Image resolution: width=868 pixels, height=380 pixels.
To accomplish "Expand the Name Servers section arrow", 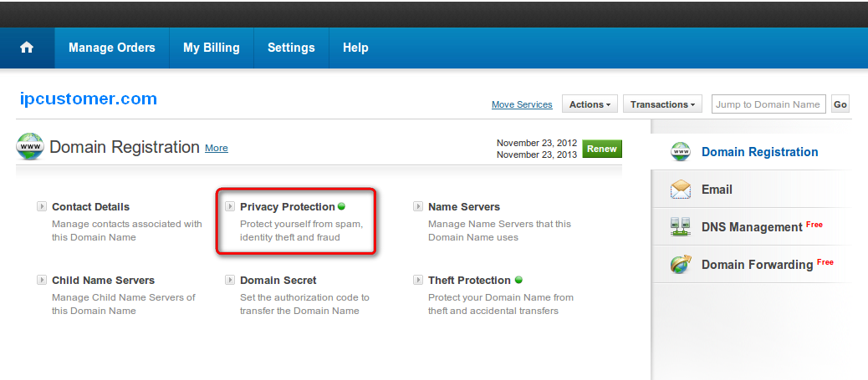I will coord(418,206).
